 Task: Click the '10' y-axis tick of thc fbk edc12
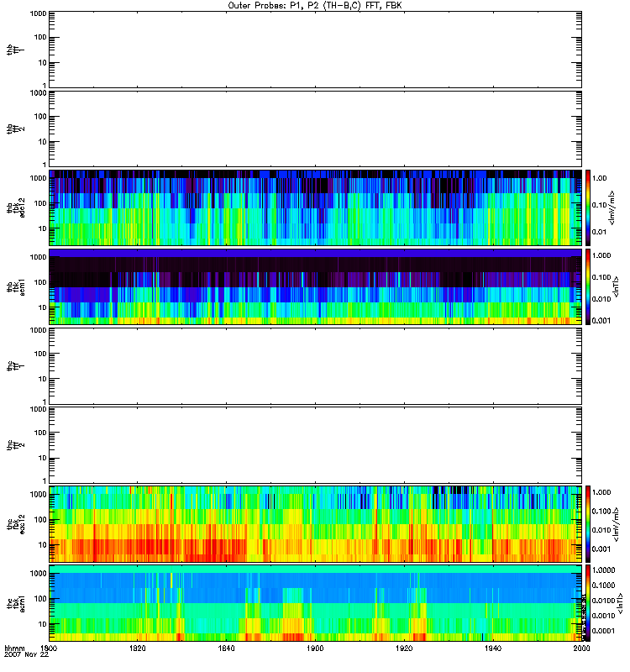tap(43, 545)
